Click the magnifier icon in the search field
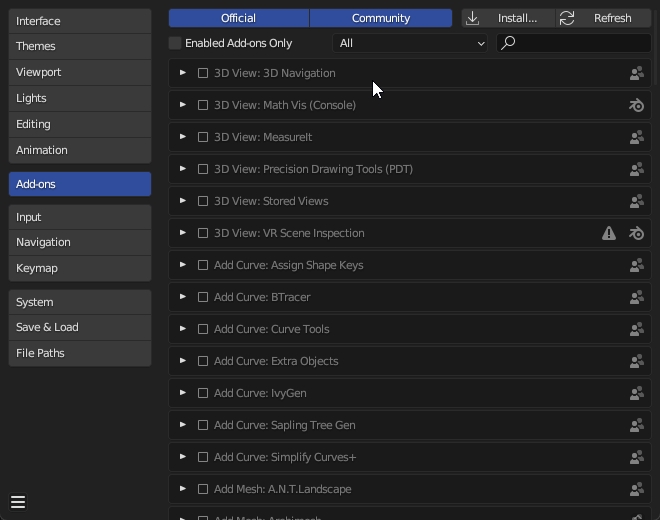 click(x=508, y=43)
